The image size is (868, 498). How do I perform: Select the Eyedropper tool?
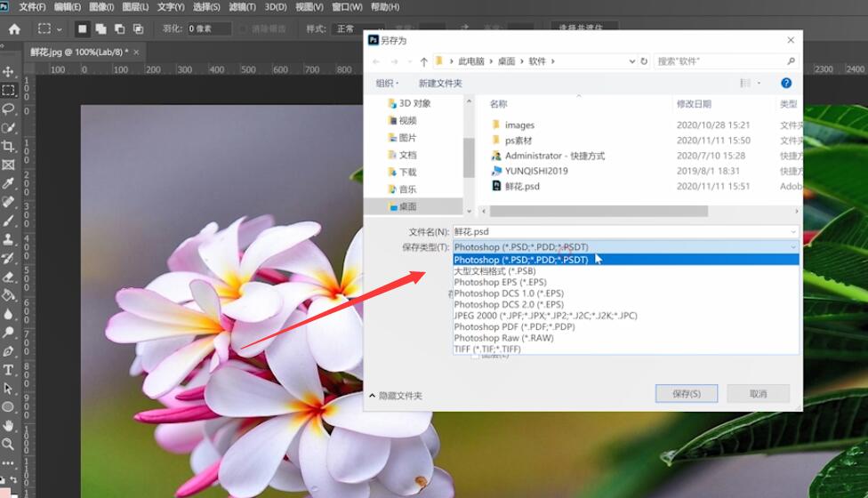pyautogui.click(x=8, y=183)
